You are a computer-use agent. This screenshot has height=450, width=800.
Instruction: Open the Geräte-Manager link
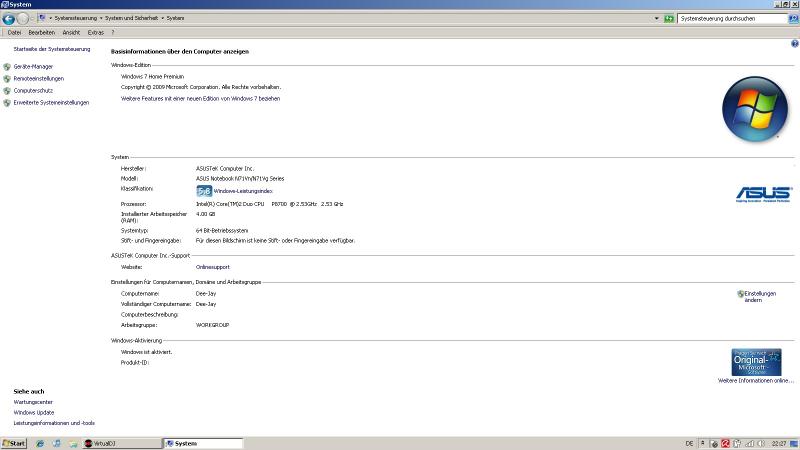coord(33,67)
